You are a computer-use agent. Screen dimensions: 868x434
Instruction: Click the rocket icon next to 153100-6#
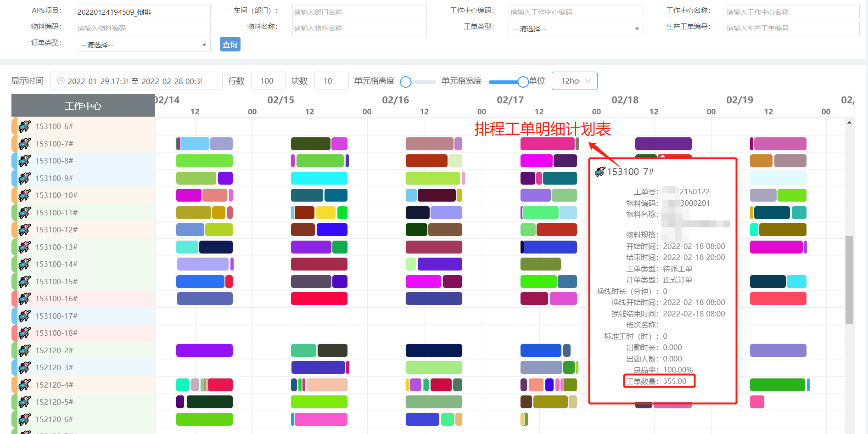(x=24, y=126)
